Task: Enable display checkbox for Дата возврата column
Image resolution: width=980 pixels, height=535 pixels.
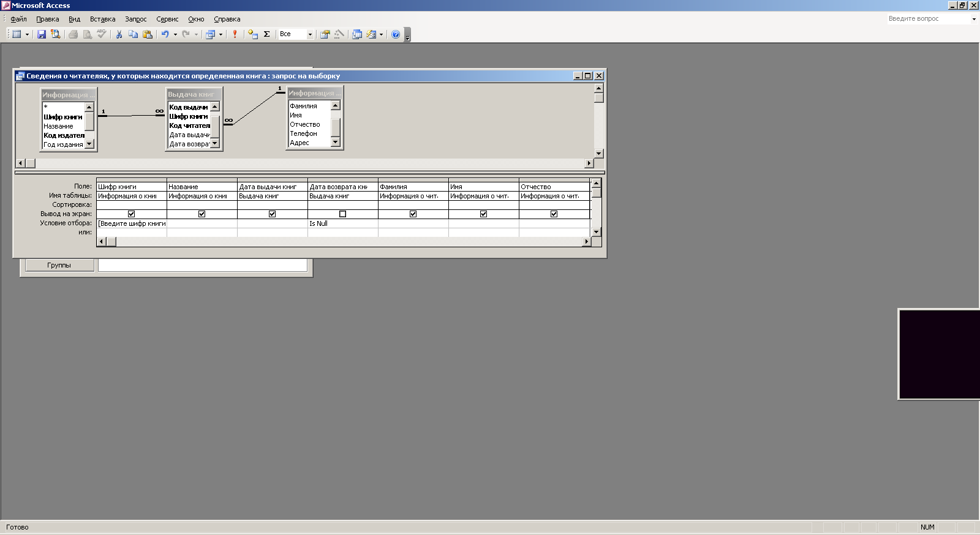Action: point(342,214)
